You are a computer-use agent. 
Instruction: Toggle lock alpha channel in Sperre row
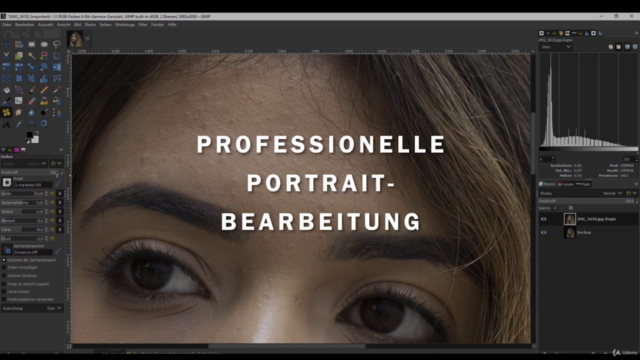tap(571, 208)
